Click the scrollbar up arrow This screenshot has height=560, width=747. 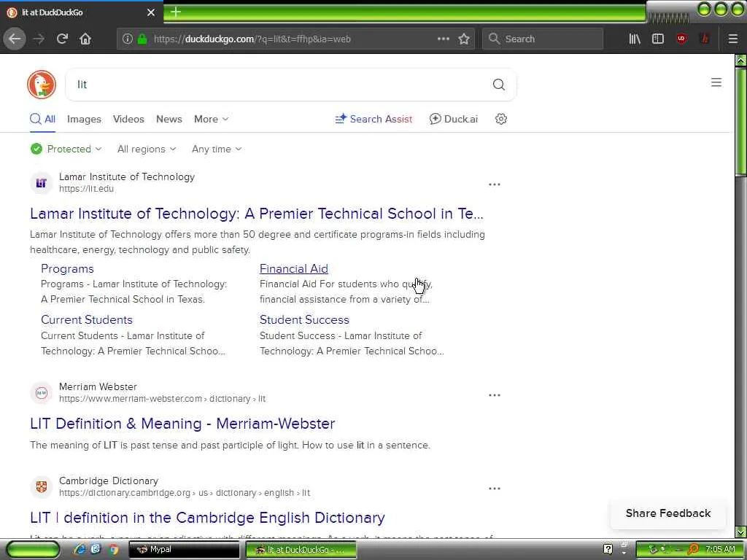[x=741, y=60]
